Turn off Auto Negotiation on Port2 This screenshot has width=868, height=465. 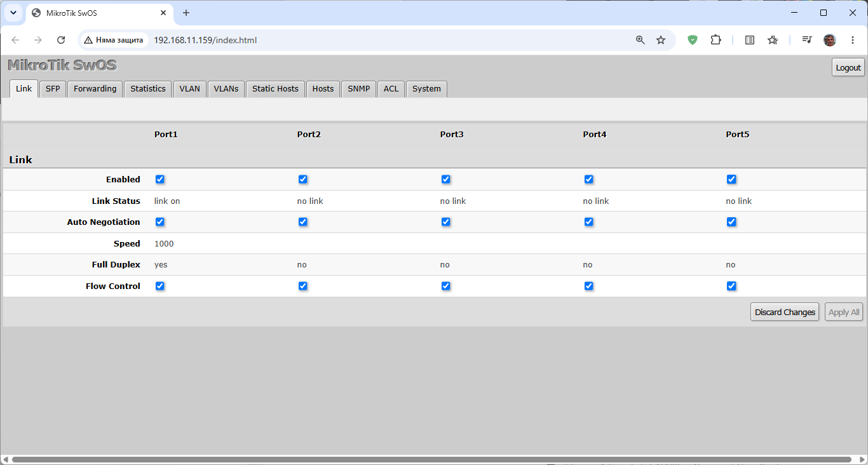coord(303,222)
